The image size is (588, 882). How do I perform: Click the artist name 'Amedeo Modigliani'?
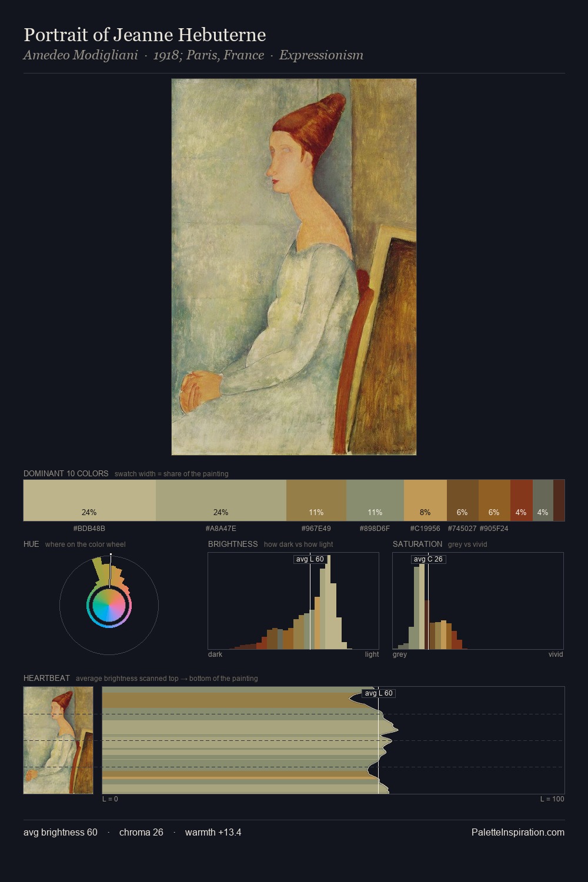pos(81,55)
